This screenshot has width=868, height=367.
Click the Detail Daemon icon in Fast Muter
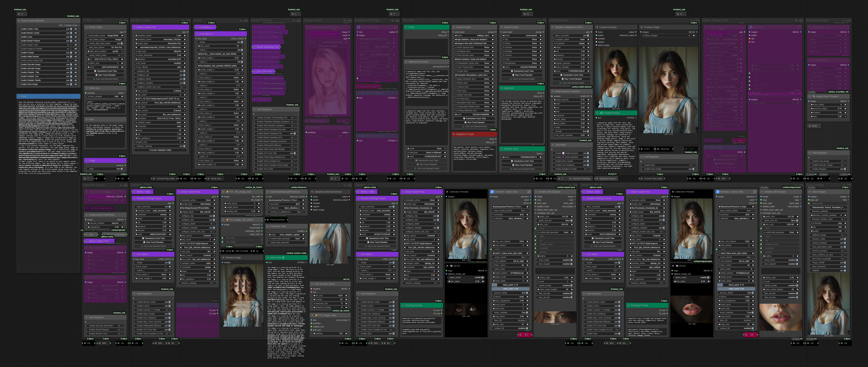(563, 153)
